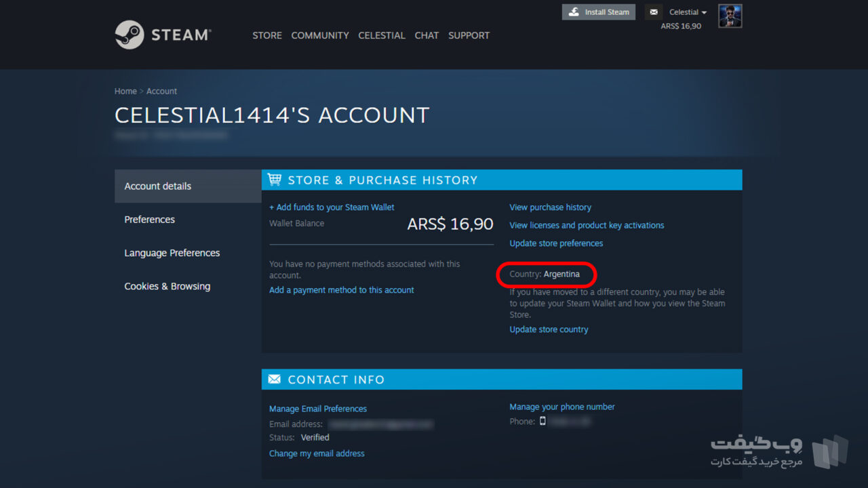Click Change my email address link

coord(317,453)
